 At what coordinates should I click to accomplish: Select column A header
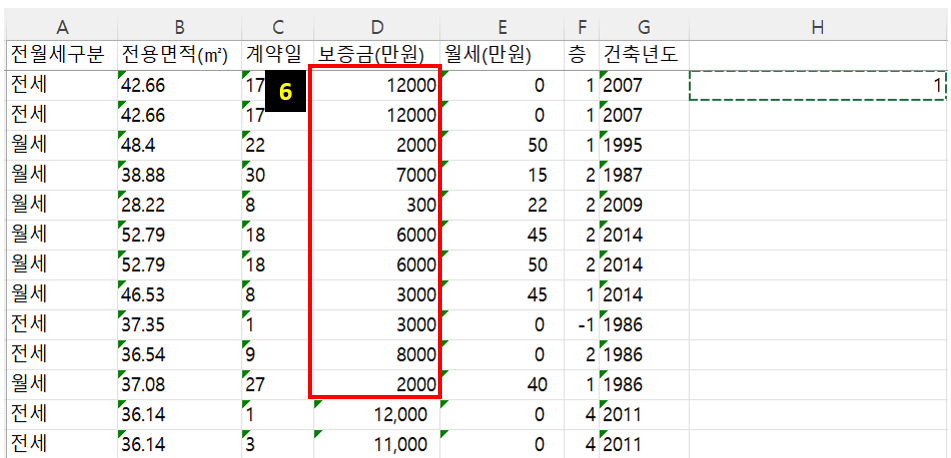click(61, 26)
